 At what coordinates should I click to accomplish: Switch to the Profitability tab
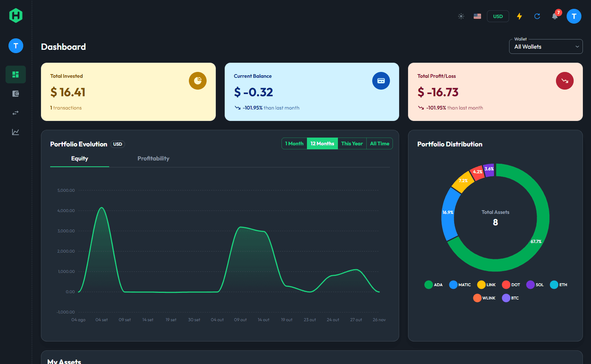point(153,159)
